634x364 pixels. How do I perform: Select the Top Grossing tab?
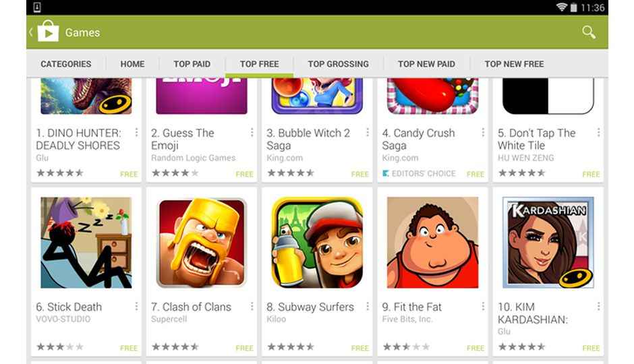[x=339, y=64]
